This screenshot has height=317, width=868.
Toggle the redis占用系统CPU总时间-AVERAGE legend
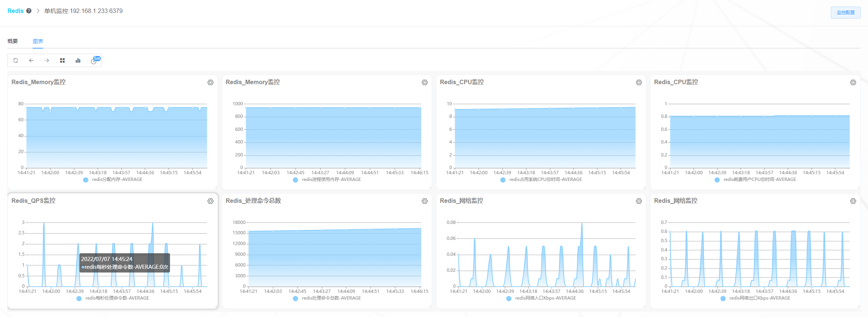pos(541,179)
